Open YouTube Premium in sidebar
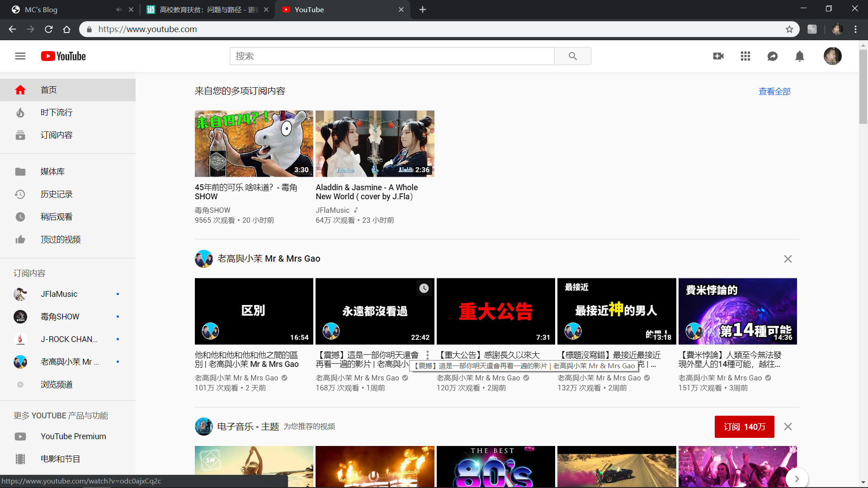 68,436
